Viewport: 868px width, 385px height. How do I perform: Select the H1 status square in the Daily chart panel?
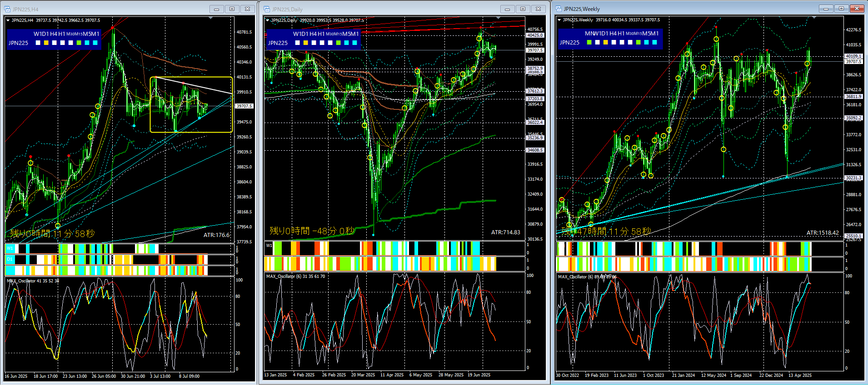[322, 43]
